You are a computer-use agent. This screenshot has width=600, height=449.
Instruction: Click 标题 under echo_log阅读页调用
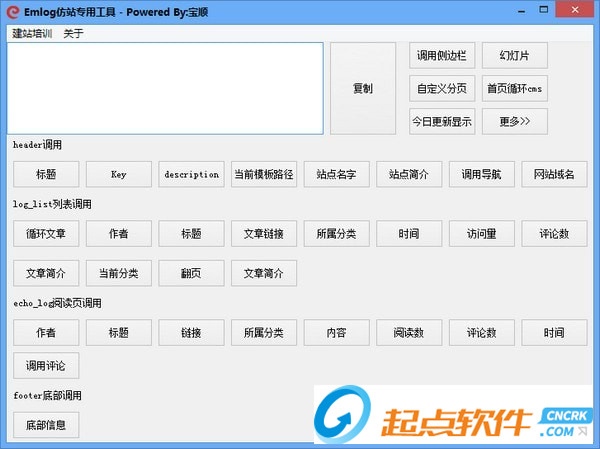119,333
